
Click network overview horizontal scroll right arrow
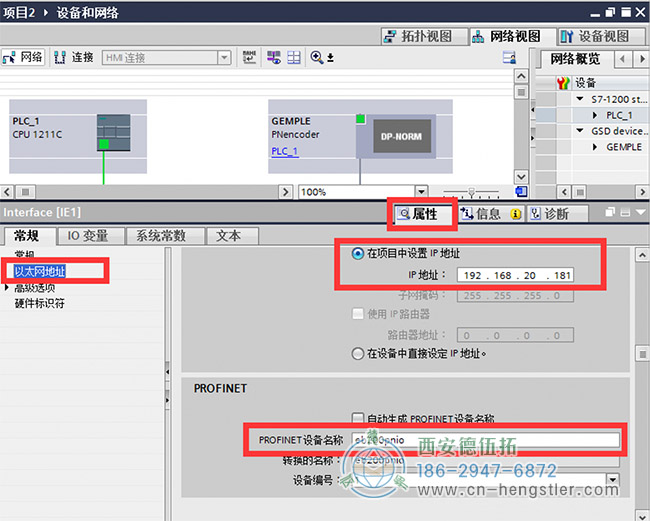(642, 192)
